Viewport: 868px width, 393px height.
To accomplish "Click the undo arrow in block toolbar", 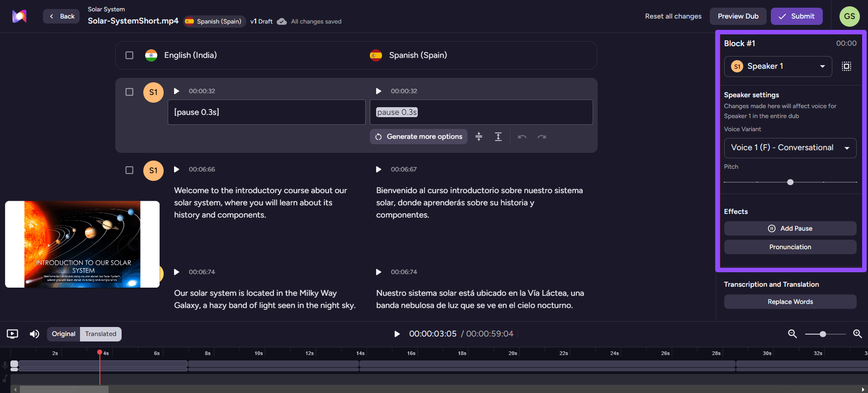I will click(522, 137).
